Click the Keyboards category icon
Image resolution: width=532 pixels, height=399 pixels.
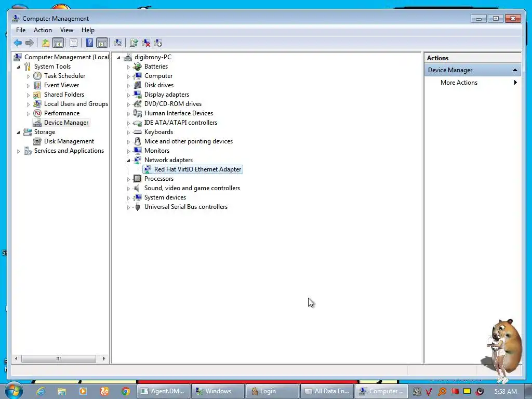pyautogui.click(x=137, y=131)
